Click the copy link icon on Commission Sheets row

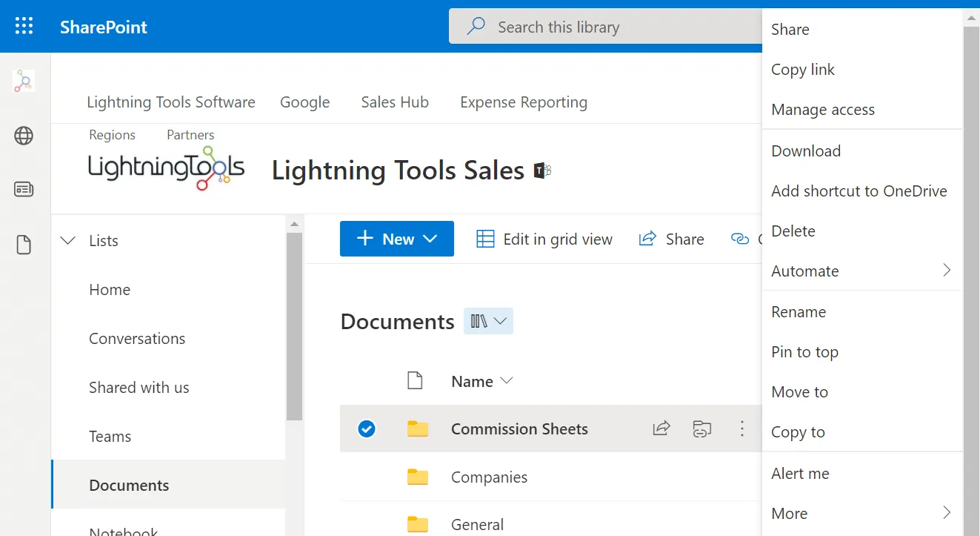pyautogui.click(x=701, y=429)
